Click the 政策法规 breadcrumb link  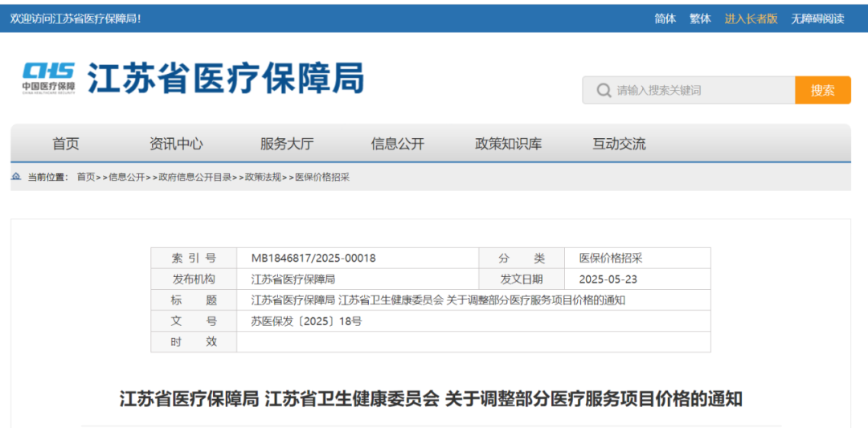(264, 177)
